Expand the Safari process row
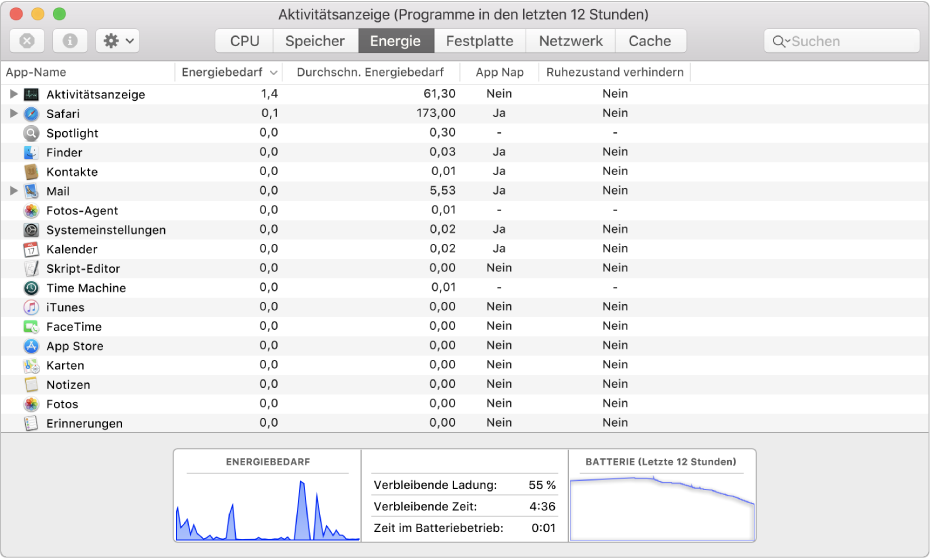 pyautogui.click(x=13, y=113)
